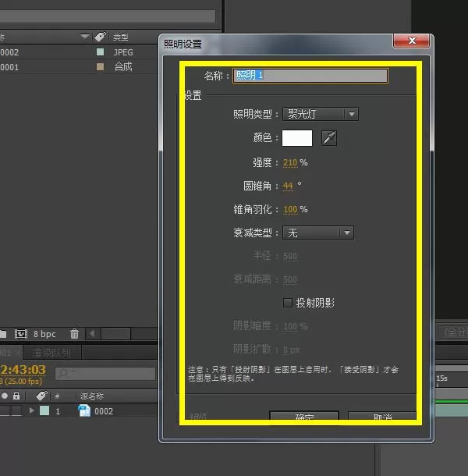Click the 0002 layer source file icon
Image resolution: width=468 pixels, height=476 pixels.
pyautogui.click(x=84, y=410)
